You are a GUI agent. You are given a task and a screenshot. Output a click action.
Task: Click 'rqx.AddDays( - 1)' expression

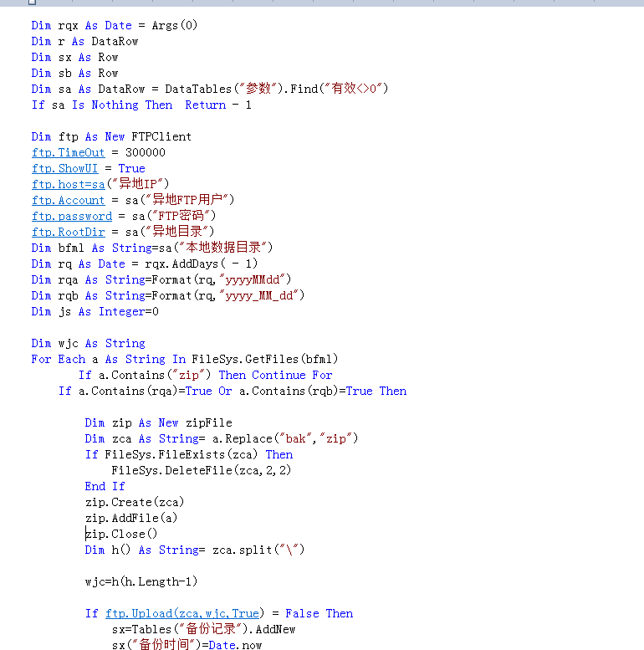tap(202, 264)
